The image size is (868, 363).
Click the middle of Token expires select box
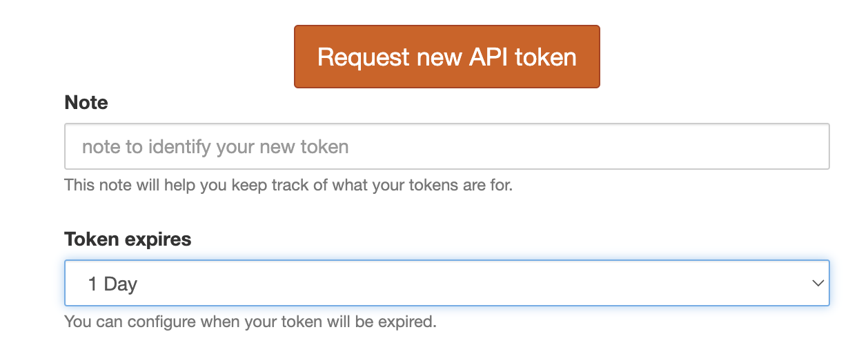[447, 283]
